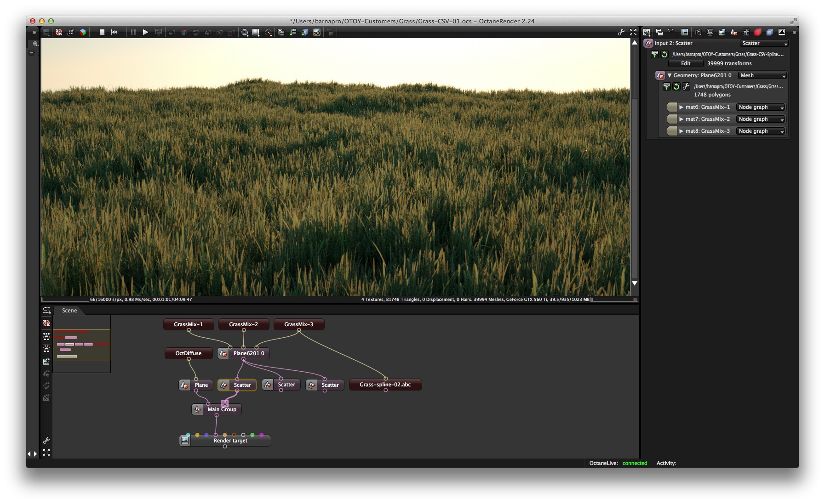The height and width of the screenshot is (504, 825).
Task: Pause the render
Action: click(133, 32)
